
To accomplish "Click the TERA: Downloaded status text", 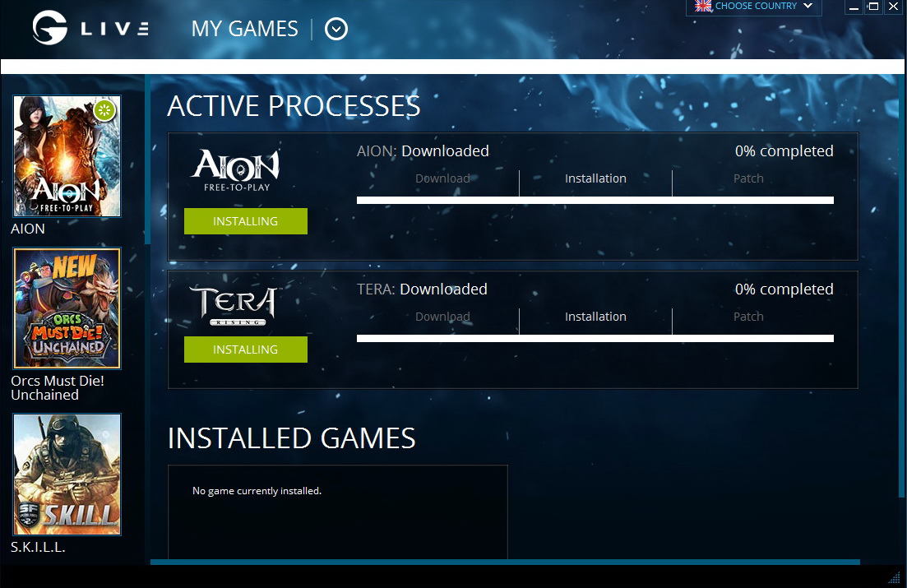I will tap(422, 289).
